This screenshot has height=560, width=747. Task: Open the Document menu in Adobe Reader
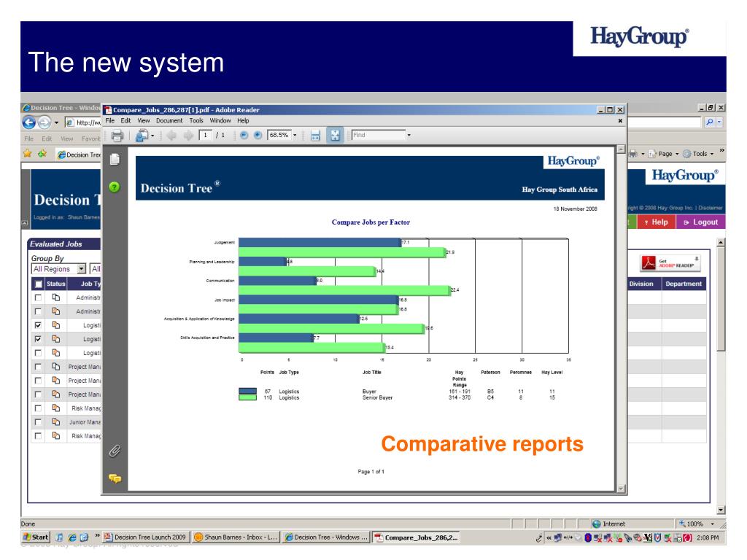tap(169, 121)
